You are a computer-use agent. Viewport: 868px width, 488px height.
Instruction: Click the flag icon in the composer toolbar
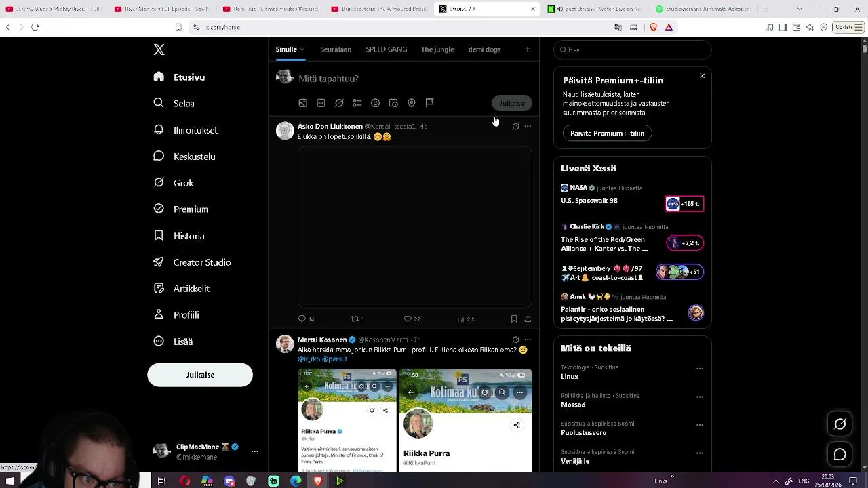click(429, 103)
